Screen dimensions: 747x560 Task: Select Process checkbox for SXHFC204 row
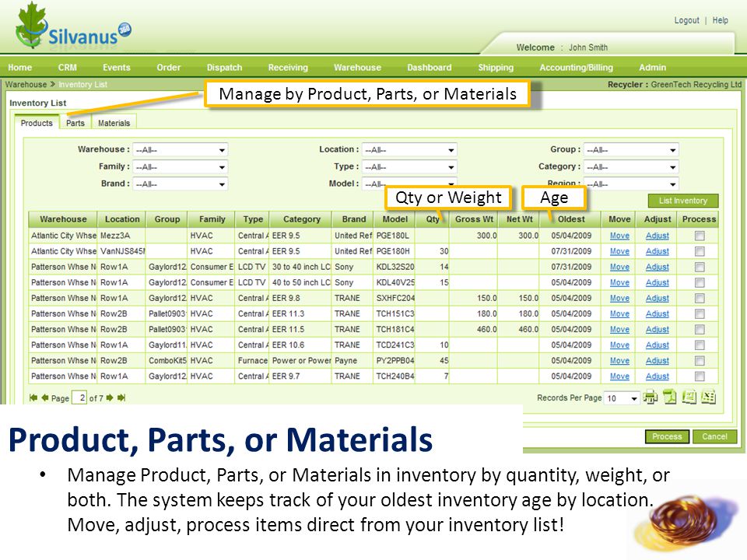(x=700, y=298)
